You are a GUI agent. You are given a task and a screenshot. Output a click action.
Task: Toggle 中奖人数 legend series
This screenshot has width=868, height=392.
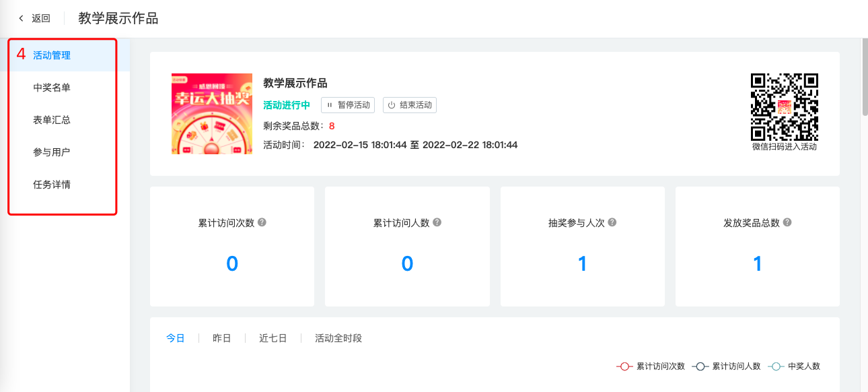[x=795, y=366]
